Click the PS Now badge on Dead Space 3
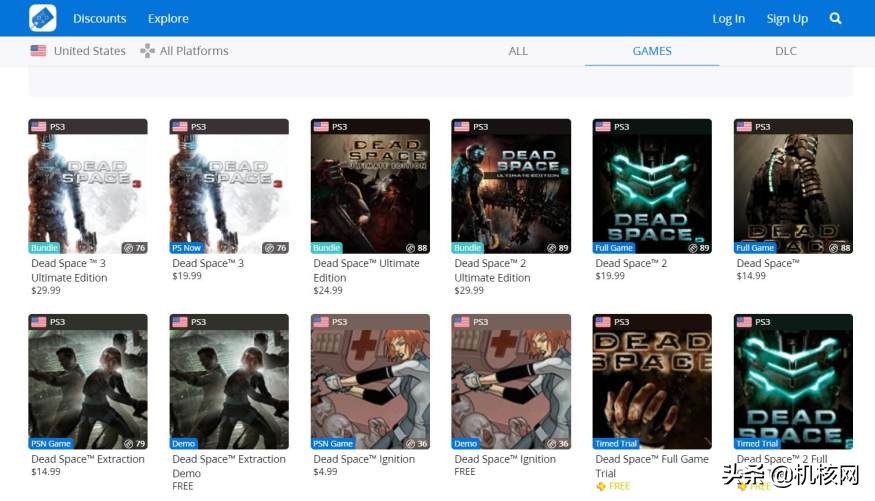875x501 pixels. tap(186, 248)
